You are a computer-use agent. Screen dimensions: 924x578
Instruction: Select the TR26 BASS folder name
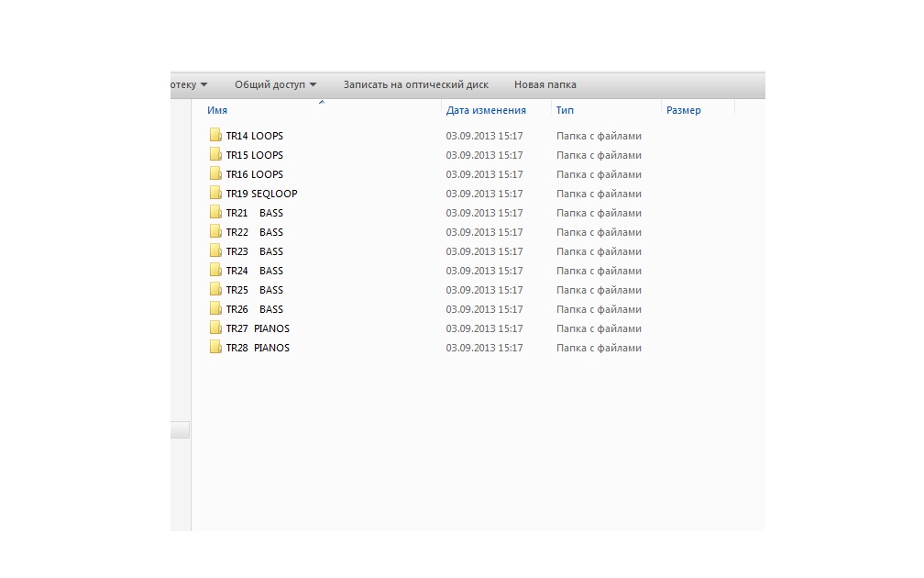click(255, 309)
